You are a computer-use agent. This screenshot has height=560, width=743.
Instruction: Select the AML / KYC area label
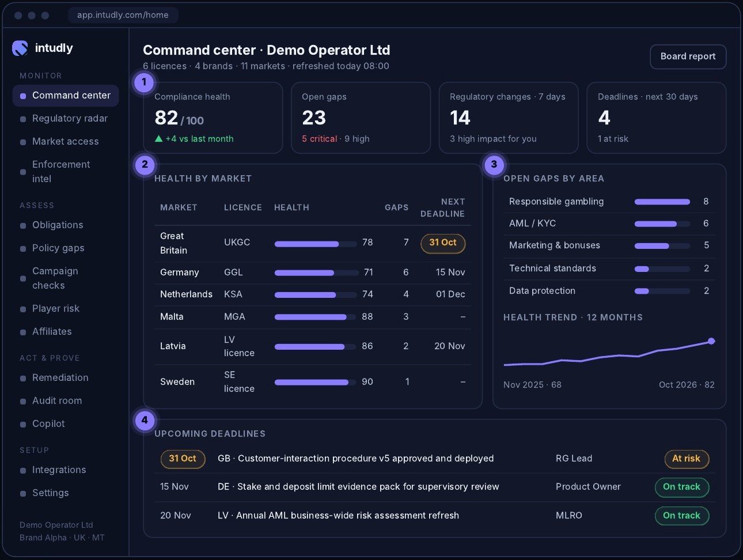pyautogui.click(x=532, y=224)
